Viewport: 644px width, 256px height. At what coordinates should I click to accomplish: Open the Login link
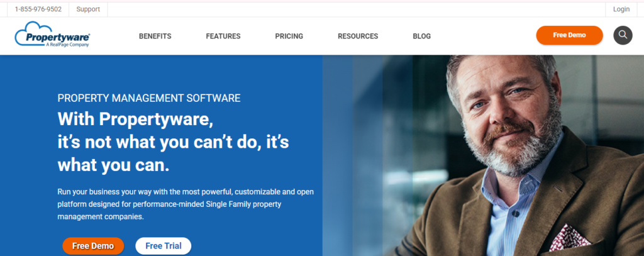[x=621, y=9]
